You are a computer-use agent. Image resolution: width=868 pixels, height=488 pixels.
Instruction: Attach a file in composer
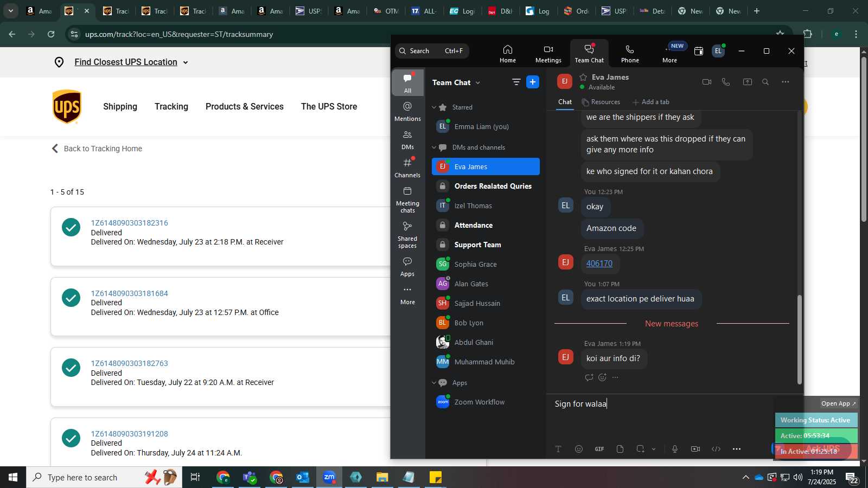(x=620, y=449)
